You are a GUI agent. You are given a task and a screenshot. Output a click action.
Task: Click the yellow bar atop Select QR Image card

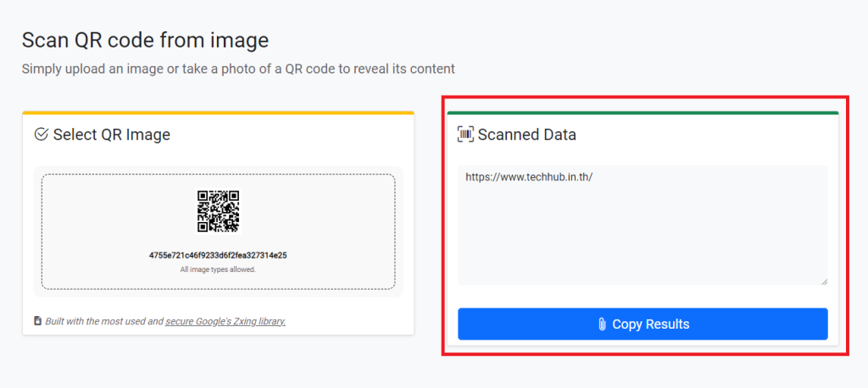218,112
